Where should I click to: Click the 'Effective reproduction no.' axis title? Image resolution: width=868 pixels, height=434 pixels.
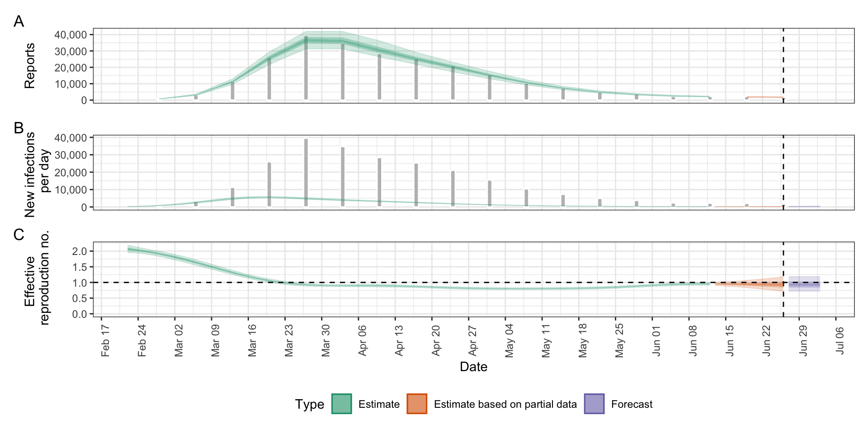point(37,279)
